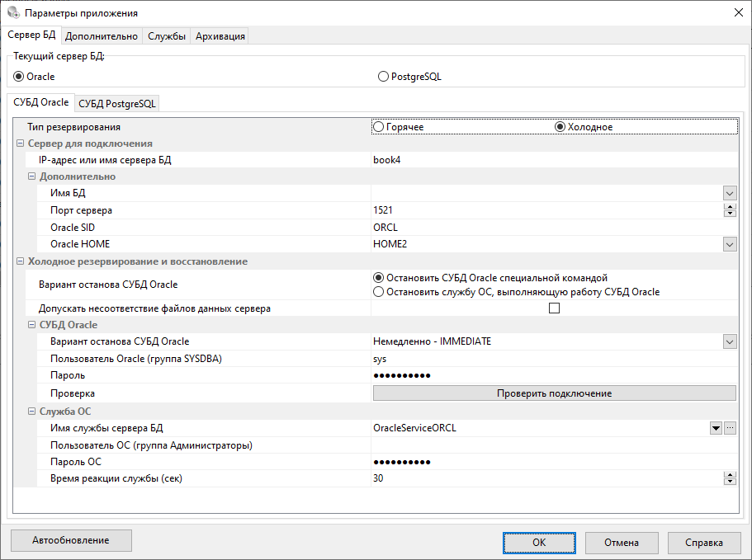Screen dimensions: 752x560
Task: Click the Порт сервера field 1521
Action: 546,210
